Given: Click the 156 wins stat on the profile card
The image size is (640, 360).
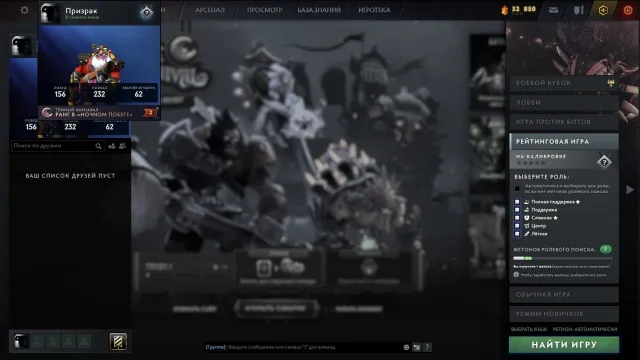Looking at the screenshot, I should click(x=60, y=92).
